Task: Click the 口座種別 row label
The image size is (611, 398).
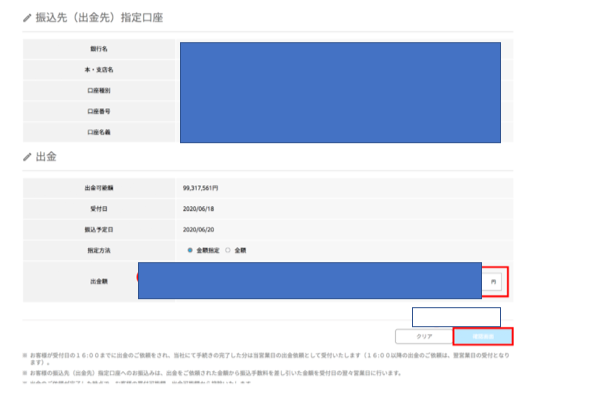Action: pos(99,90)
